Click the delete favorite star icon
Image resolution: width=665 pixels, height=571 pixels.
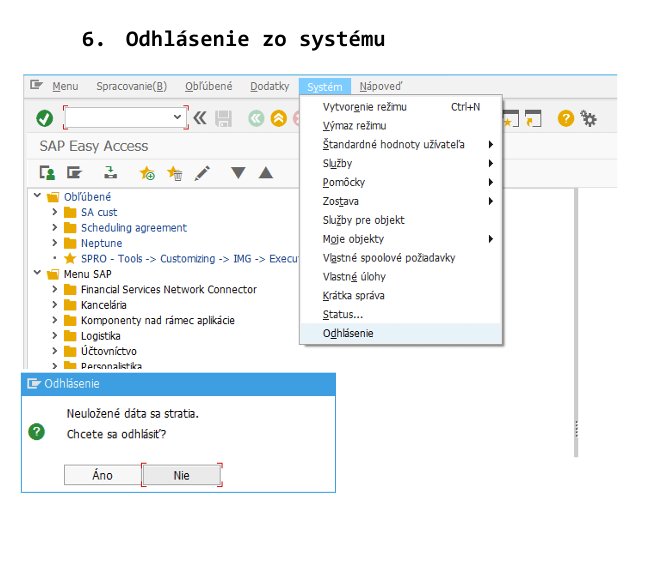click(174, 173)
